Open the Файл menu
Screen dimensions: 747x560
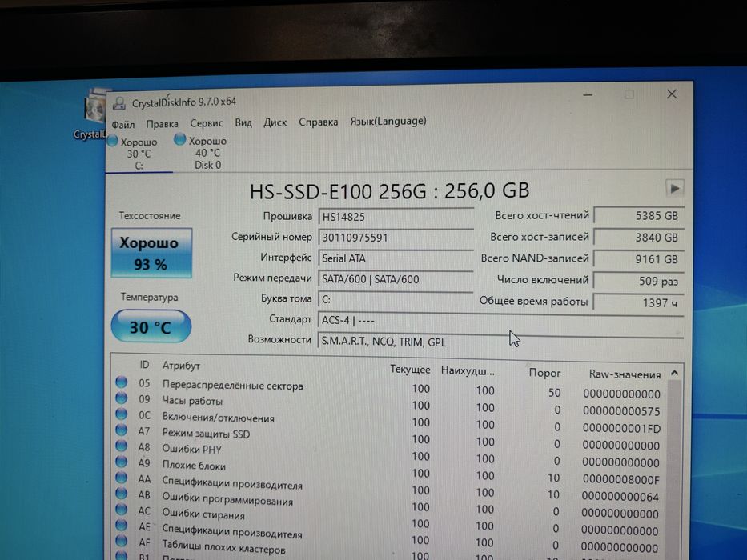tap(123, 125)
